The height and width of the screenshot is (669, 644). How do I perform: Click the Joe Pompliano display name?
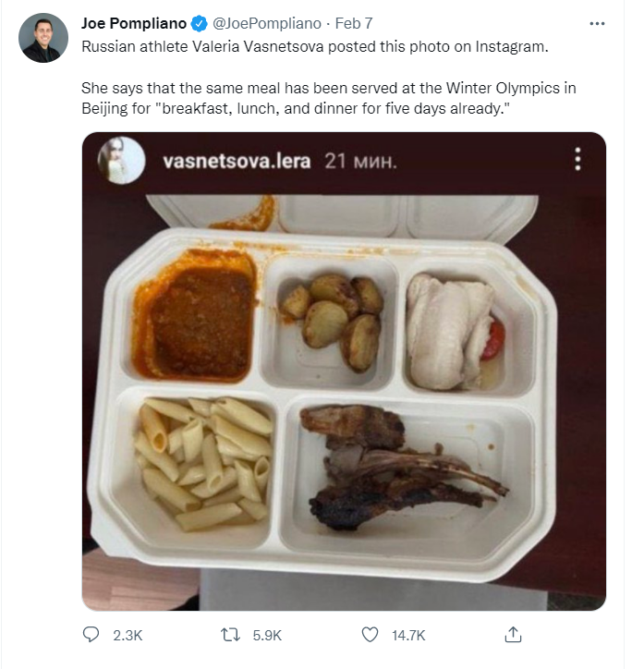coord(134,23)
